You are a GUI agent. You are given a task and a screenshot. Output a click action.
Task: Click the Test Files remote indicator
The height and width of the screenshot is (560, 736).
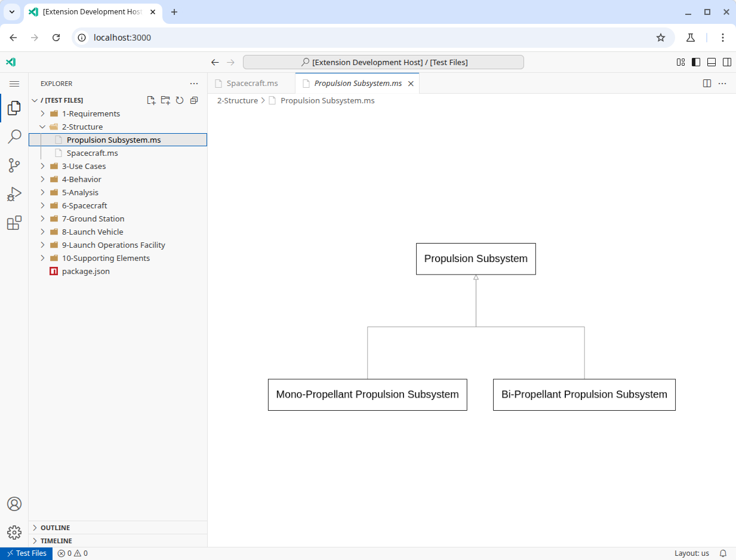[x=27, y=553]
